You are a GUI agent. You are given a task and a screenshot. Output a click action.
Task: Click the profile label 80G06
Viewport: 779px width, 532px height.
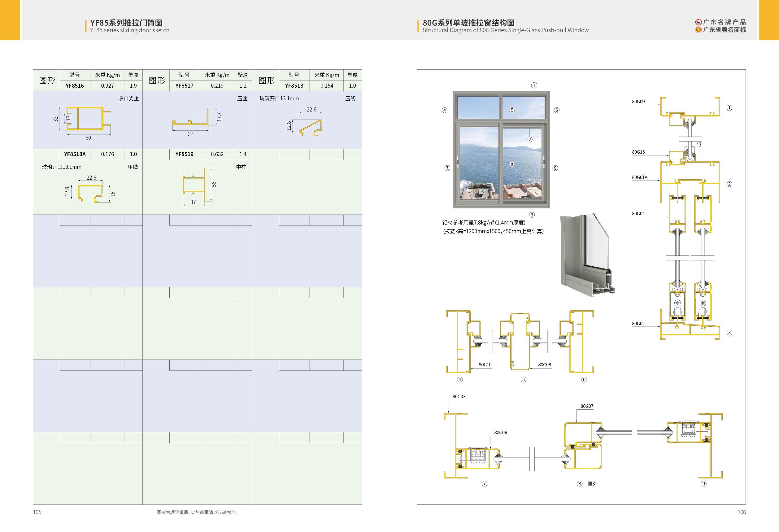click(500, 433)
